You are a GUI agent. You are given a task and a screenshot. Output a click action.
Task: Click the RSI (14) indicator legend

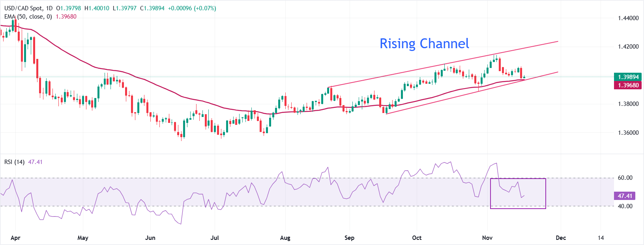click(14, 162)
